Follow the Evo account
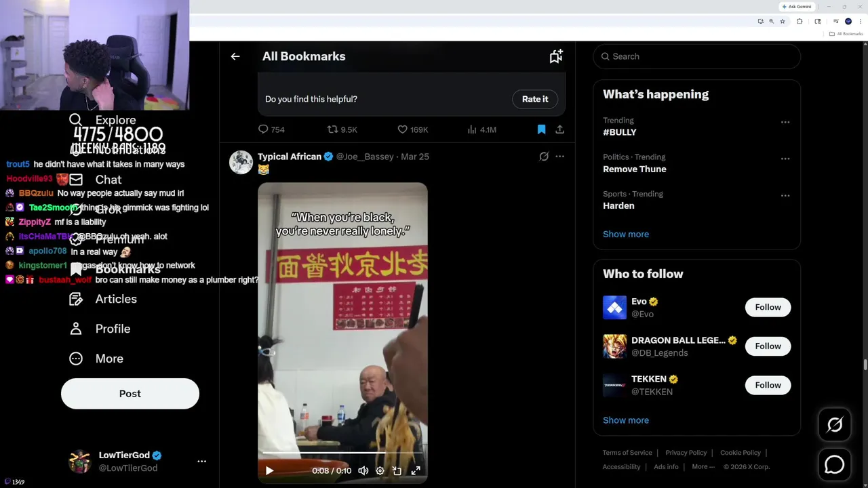Screen dimensions: 868x488 coord(768,307)
